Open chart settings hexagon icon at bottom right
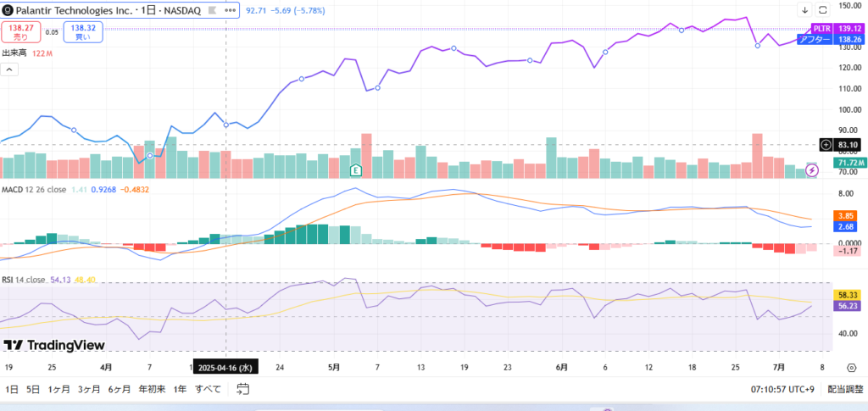The image size is (868, 411). [851, 368]
